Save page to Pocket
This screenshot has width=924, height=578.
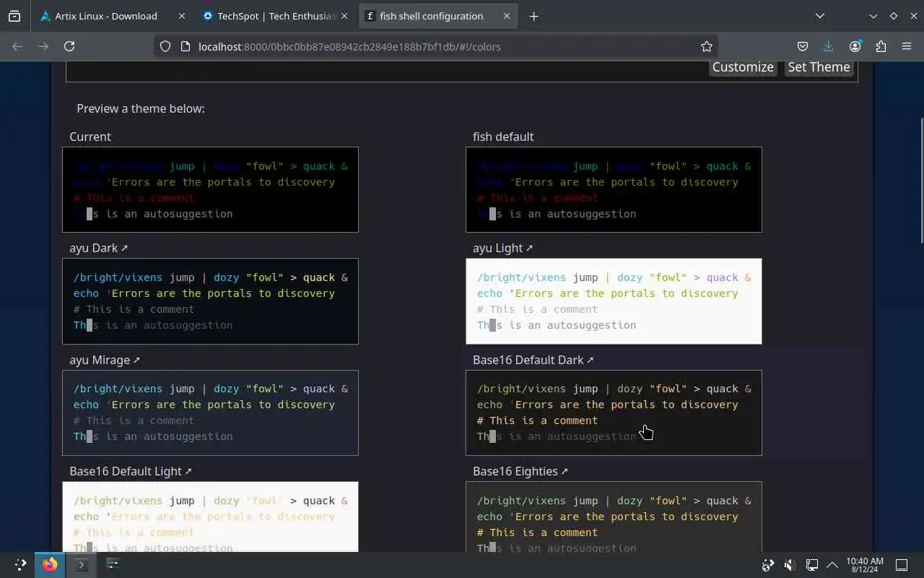tap(802, 46)
